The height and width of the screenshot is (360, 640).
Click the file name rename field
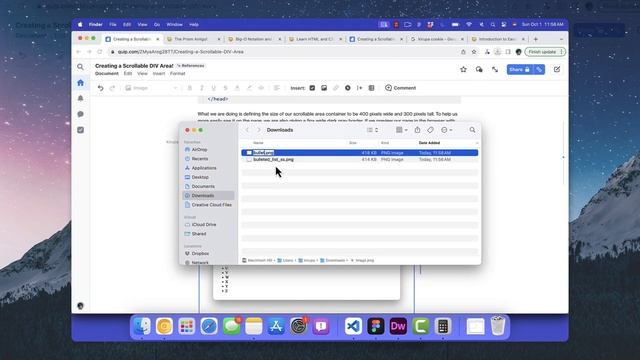(x=263, y=153)
